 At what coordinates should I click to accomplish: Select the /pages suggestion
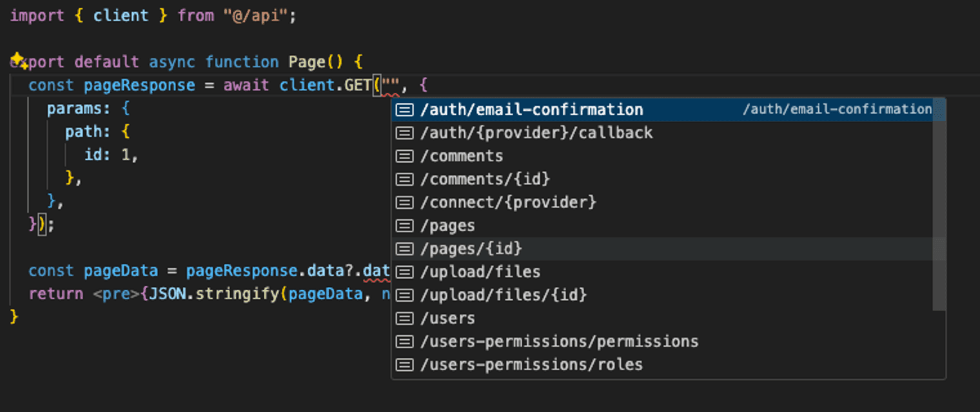(x=663, y=226)
